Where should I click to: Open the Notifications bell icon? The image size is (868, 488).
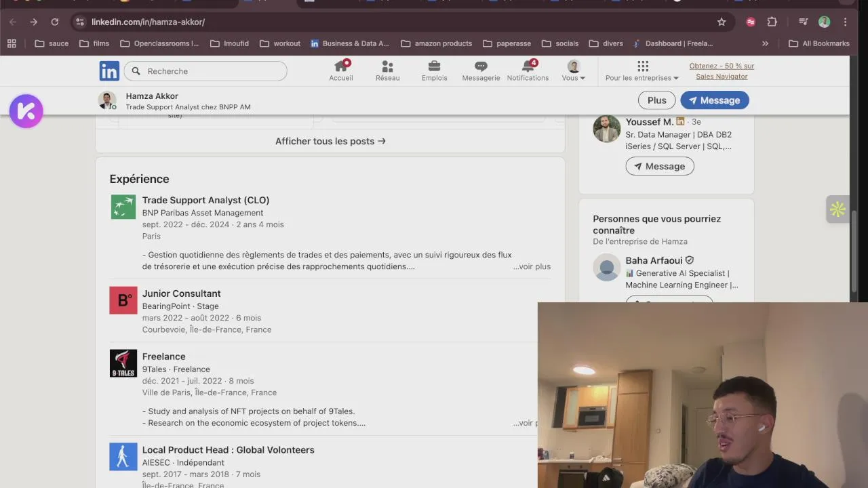528,70
